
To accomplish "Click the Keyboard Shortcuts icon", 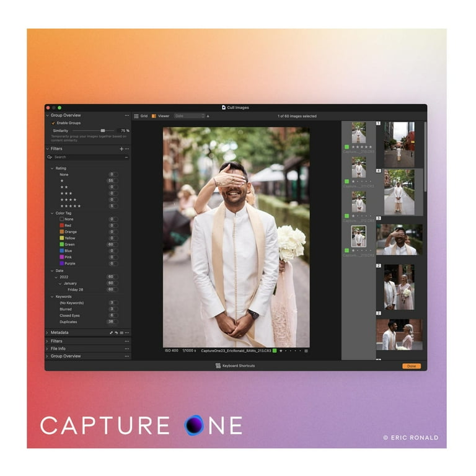I will 218,366.
